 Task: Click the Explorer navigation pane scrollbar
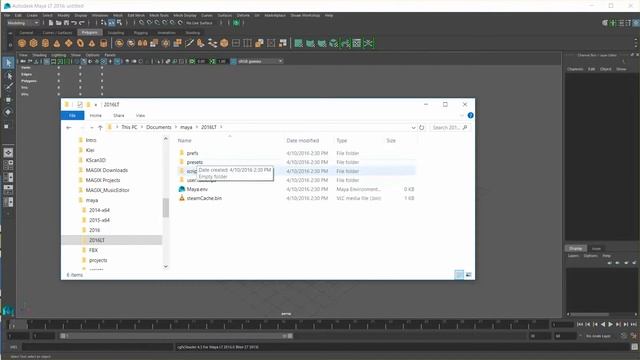[x=165, y=208]
